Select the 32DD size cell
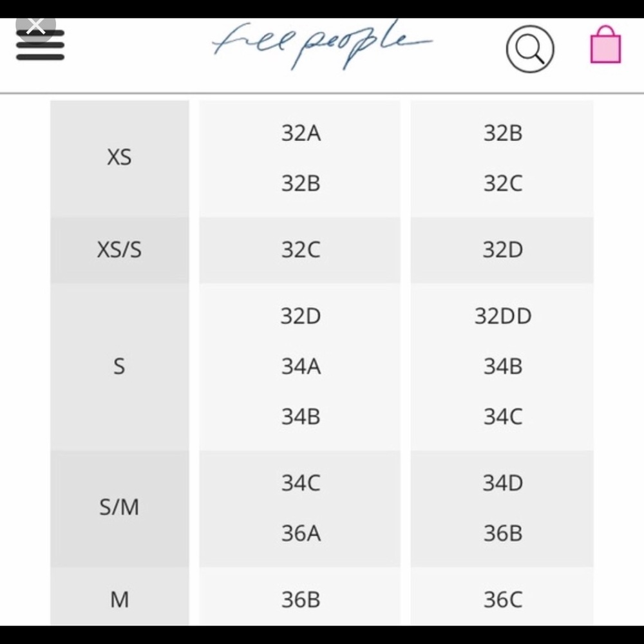Screen dimensions: 644x644 pos(503,316)
